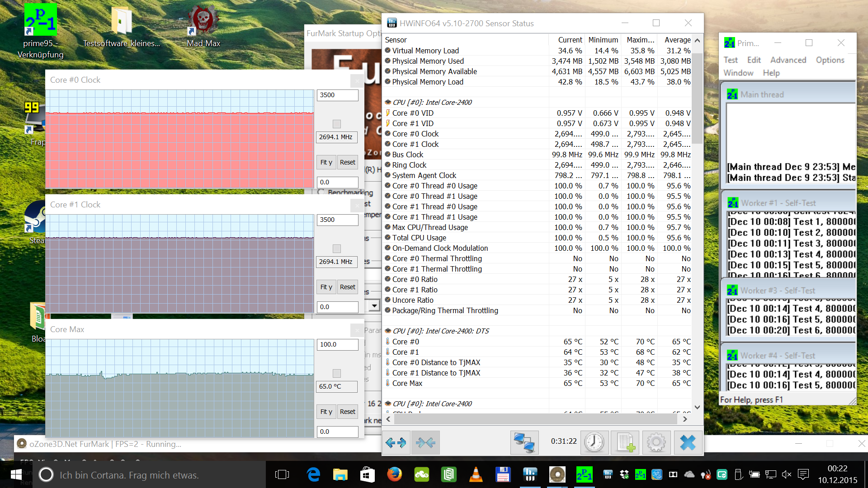Click the 3500 max value field of Core #1 Clock
The height and width of the screenshot is (488, 868).
[x=337, y=220]
